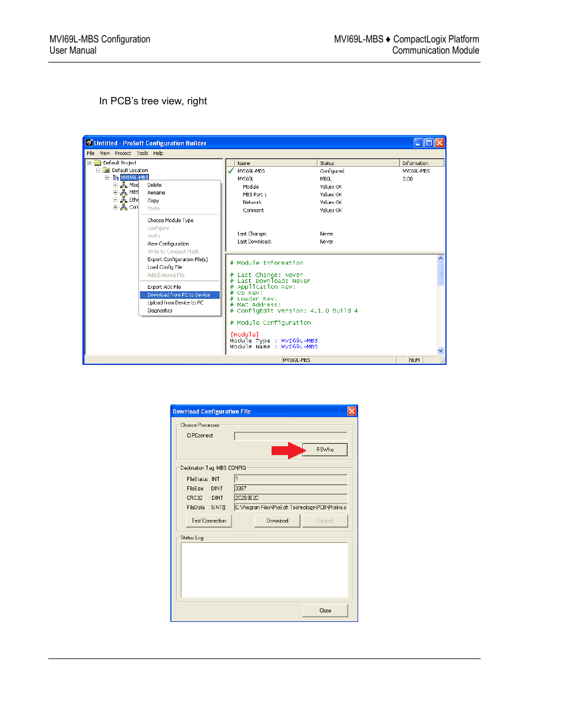Screen dimensions: 562x728
Task: Select Export AOI File option
Action: coord(179,287)
